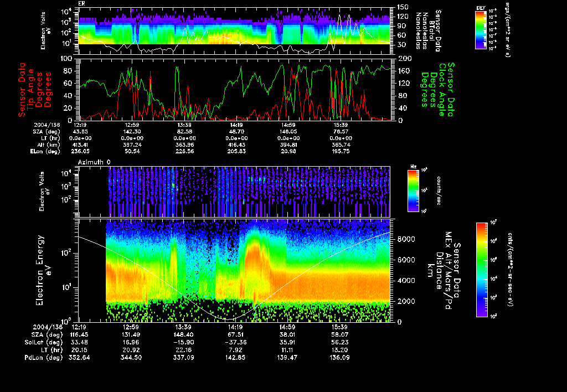Select the ELon (deg) row label
Image resolution: width=567 pixels, height=392 pixels.
pyautogui.click(x=45, y=152)
